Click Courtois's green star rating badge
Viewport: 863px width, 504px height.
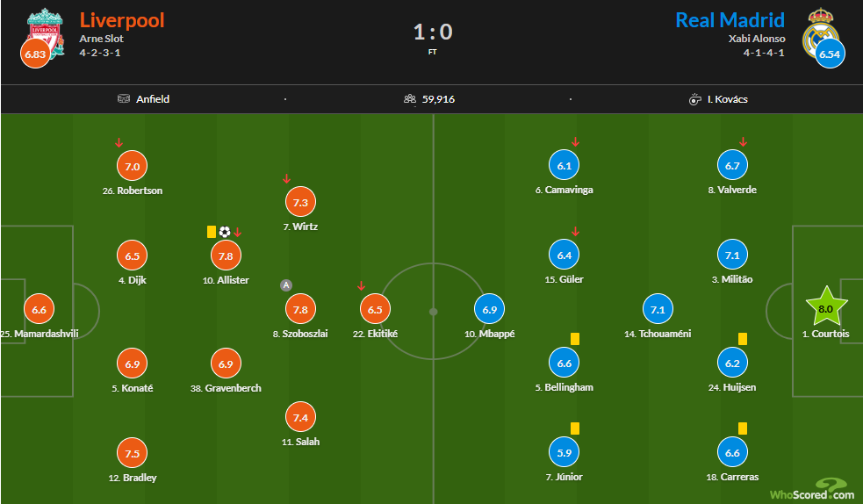(825, 307)
